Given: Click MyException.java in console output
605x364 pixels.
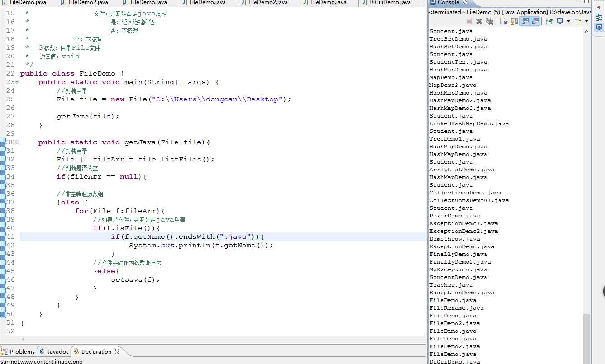Looking at the screenshot, I should tap(458, 269).
